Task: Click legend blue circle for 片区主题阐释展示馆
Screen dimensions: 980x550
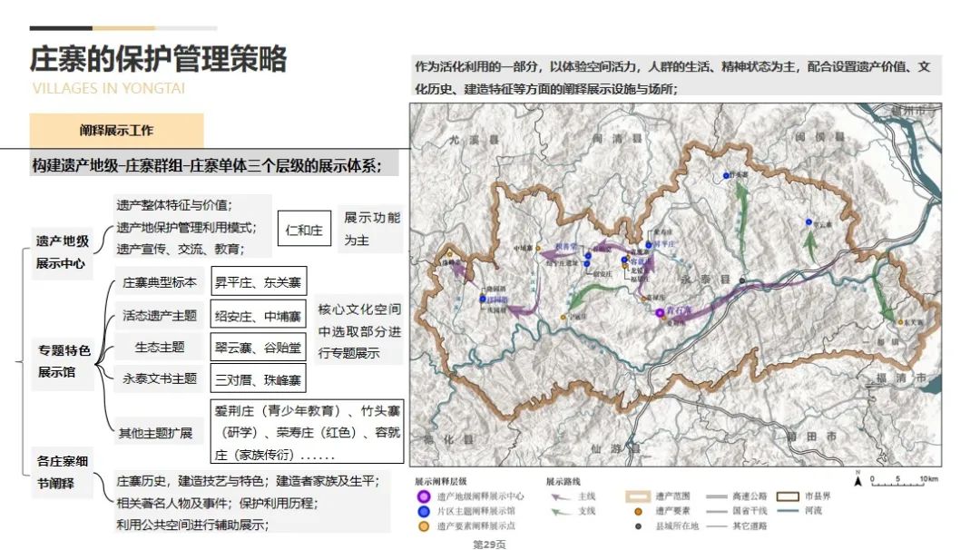Action: click(x=424, y=511)
